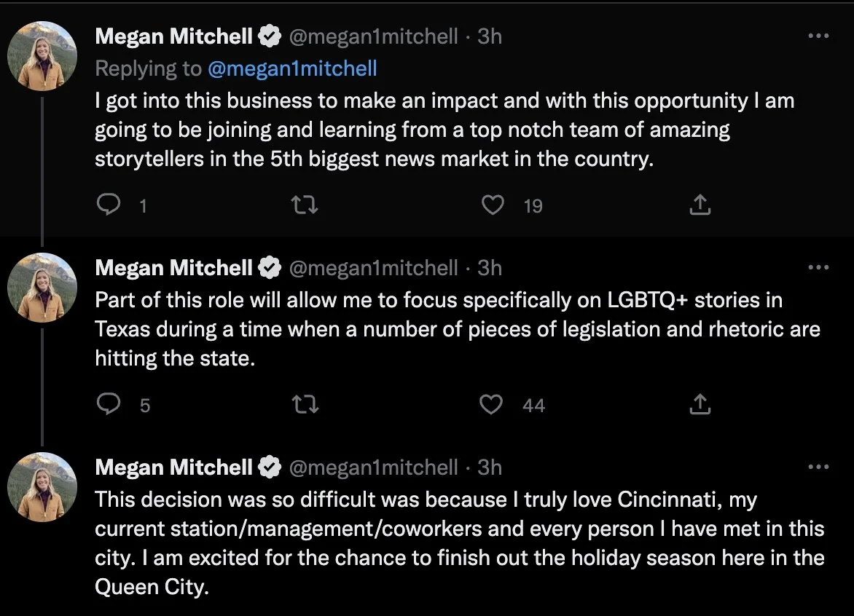
Task: Open Megan Mitchell's name on the first tweet
Action: click(x=173, y=36)
